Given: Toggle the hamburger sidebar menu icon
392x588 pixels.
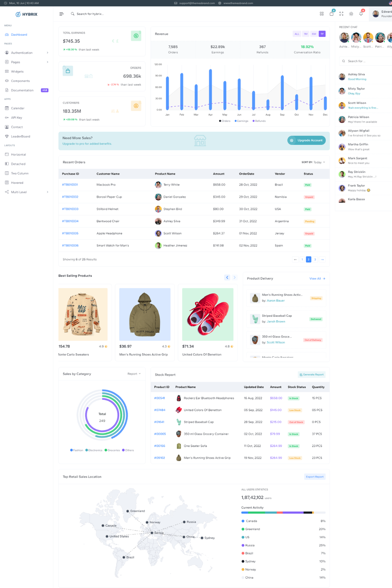Looking at the screenshot, I should point(62,14).
